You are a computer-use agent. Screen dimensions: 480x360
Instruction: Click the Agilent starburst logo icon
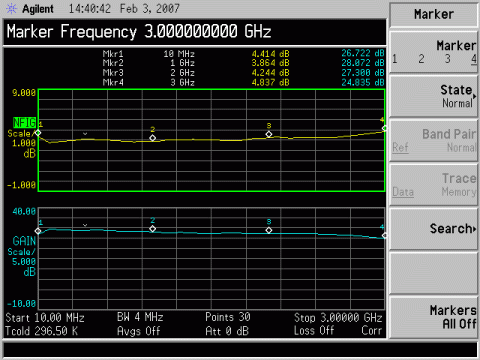[11, 9]
